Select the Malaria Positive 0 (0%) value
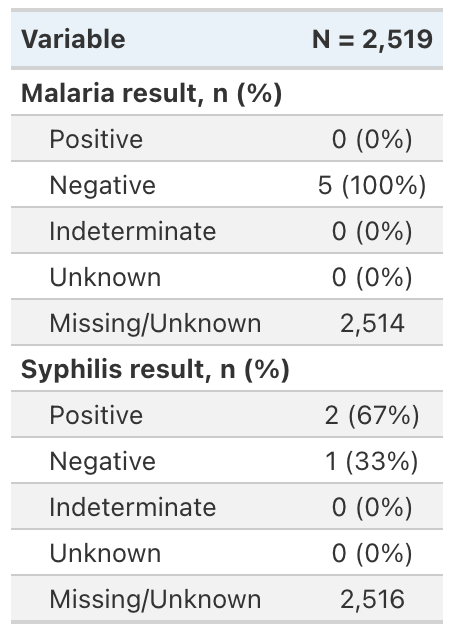 [372, 139]
